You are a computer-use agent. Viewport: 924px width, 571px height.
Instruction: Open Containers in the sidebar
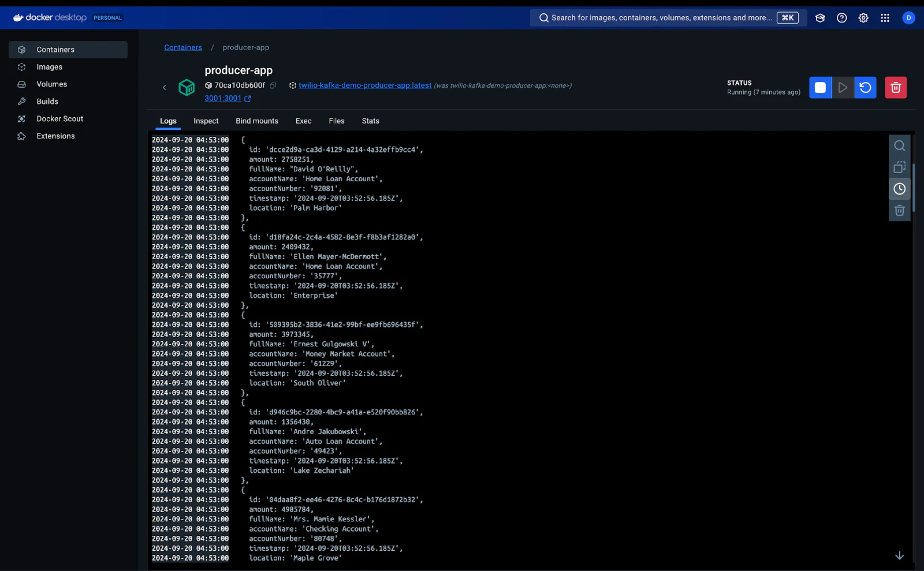click(68, 50)
